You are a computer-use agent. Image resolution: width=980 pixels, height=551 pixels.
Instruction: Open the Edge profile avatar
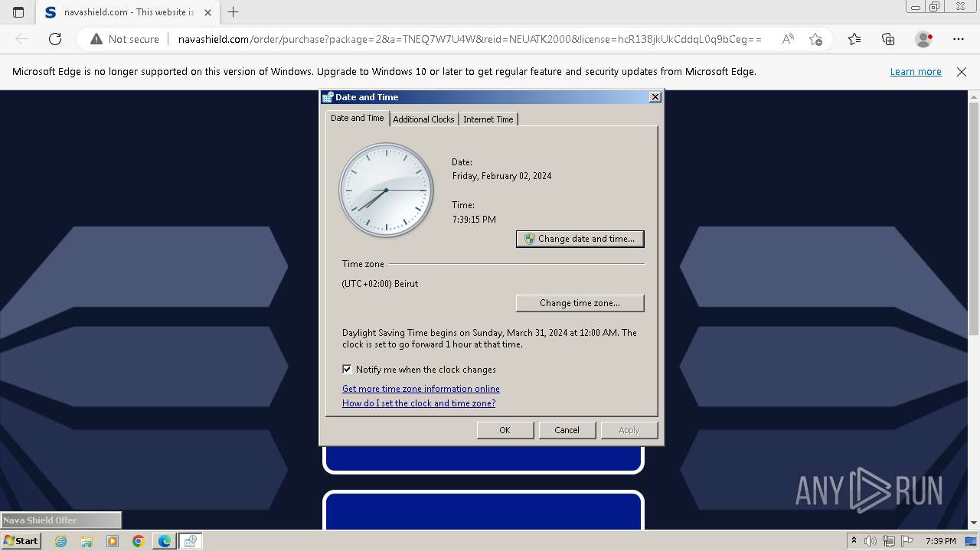click(x=924, y=39)
